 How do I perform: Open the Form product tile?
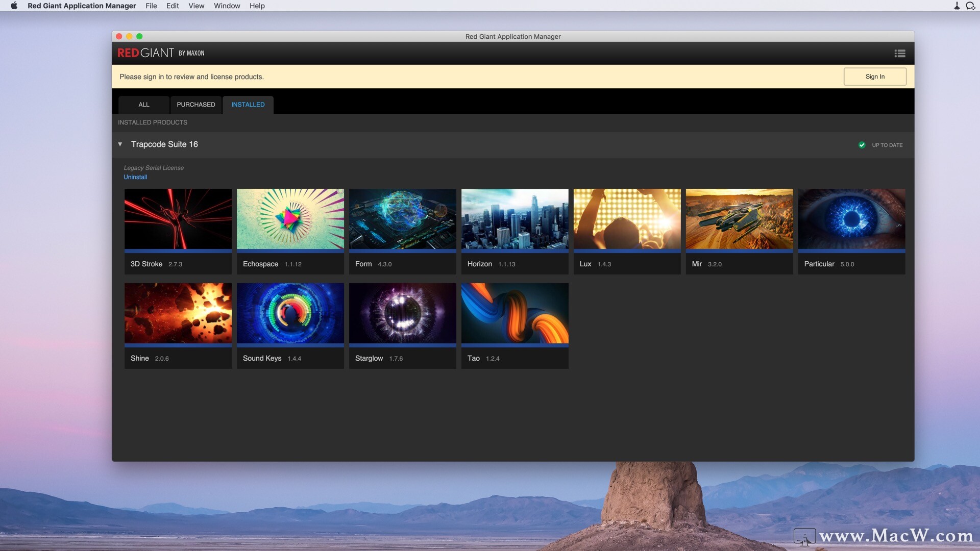[x=402, y=231]
